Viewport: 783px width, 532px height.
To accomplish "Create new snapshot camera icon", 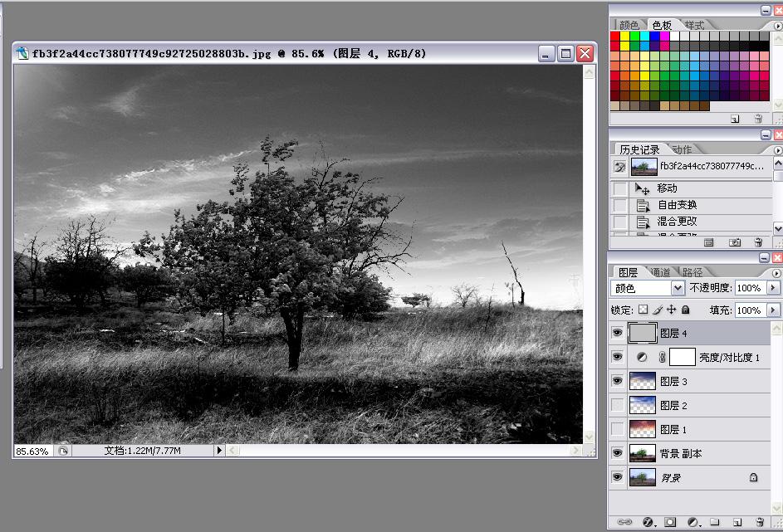I will (x=735, y=242).
